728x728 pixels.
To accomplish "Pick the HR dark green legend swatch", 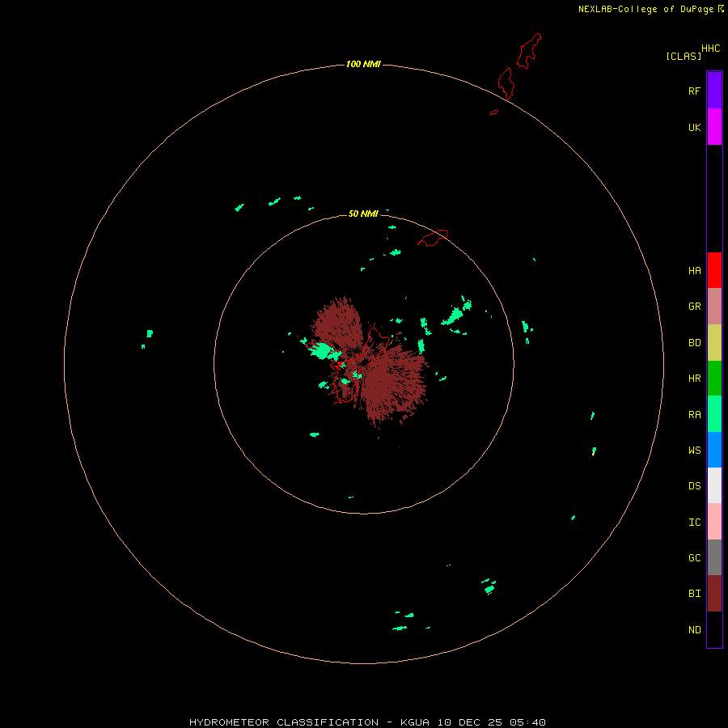I will point(714,379).
